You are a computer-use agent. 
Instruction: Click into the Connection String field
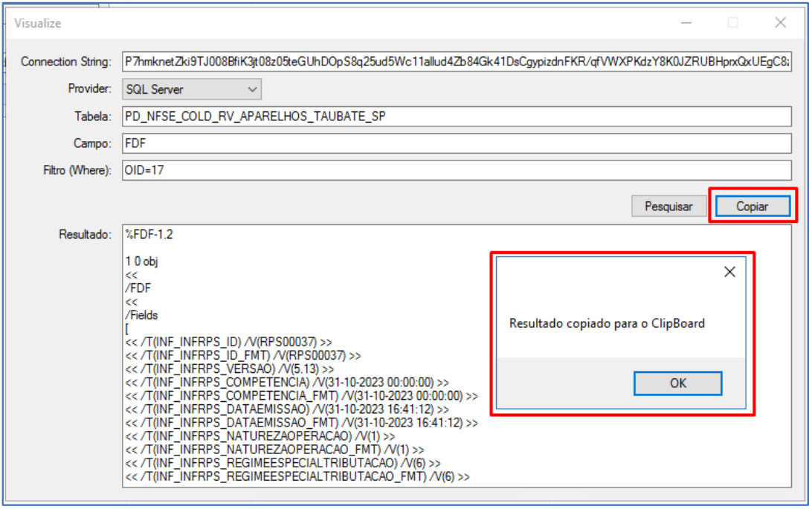tap(457, 62)
